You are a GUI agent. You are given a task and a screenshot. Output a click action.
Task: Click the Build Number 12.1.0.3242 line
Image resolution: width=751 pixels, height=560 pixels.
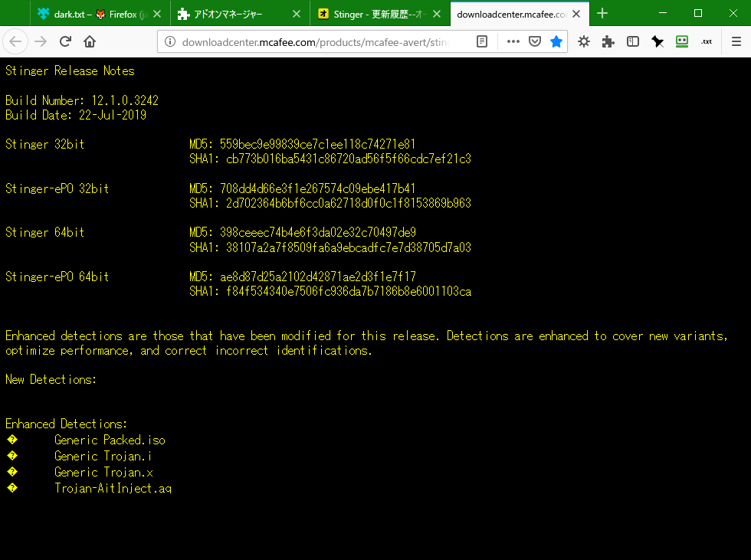point(82,100)
